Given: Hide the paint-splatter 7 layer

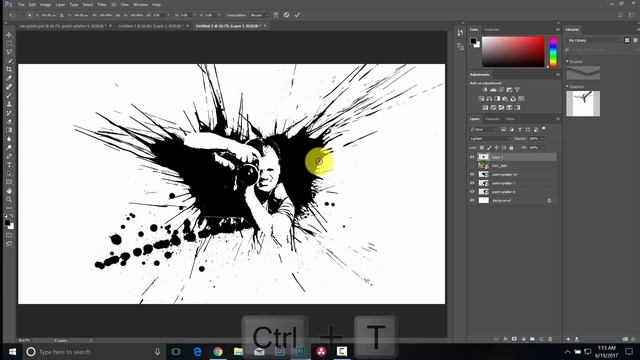Looking at the screenshot, I should tap(472, 183).
